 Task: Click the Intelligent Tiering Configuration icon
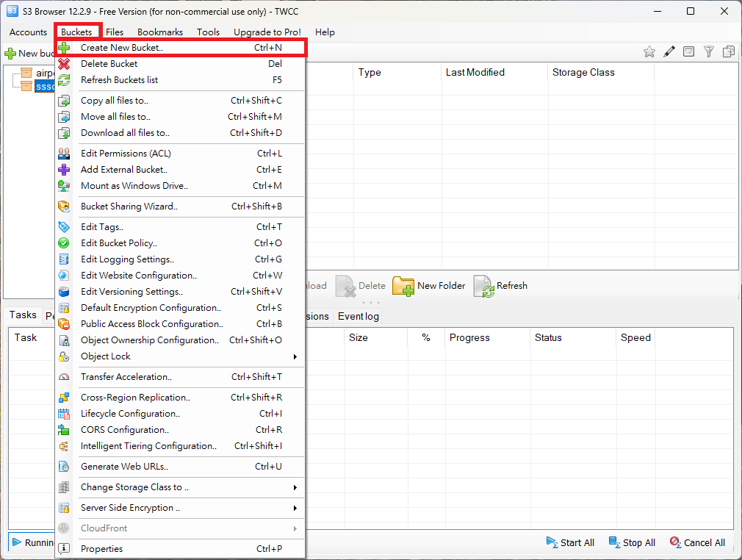(x=64, y=446)
